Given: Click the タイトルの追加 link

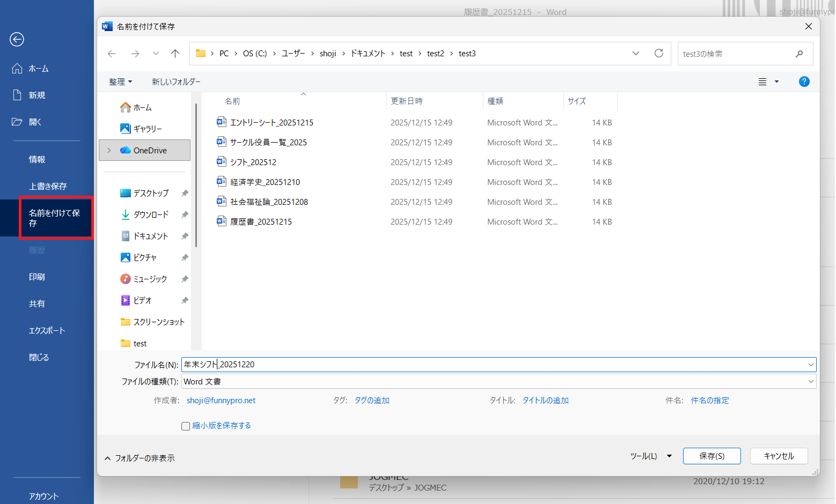Looking at the screenshot, I should click(546, 401).
